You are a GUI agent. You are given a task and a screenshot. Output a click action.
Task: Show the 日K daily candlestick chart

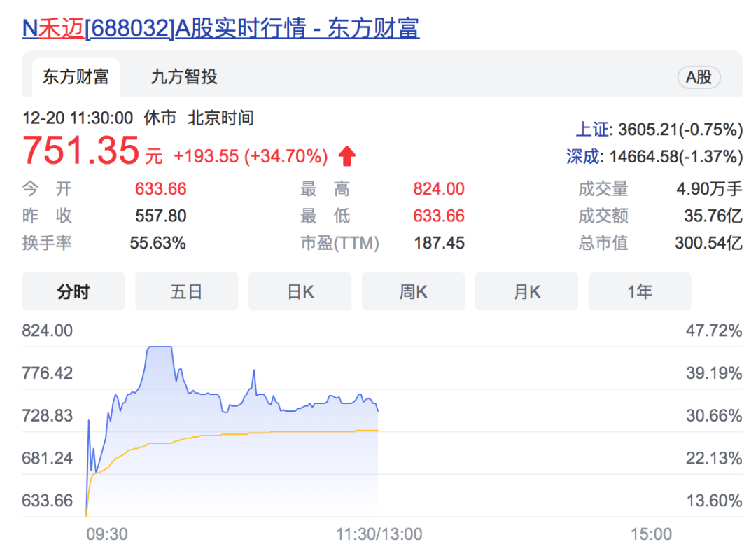(x=300, y=291)
